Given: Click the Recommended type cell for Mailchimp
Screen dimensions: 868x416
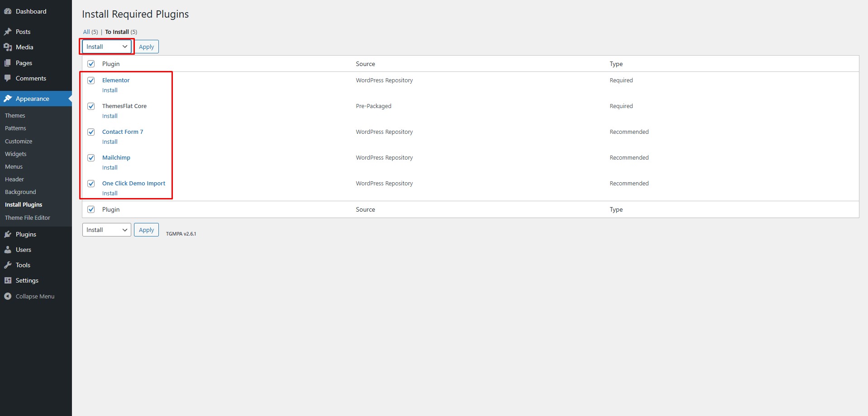Looking at the screenshot, I should [x=629, y=157].
